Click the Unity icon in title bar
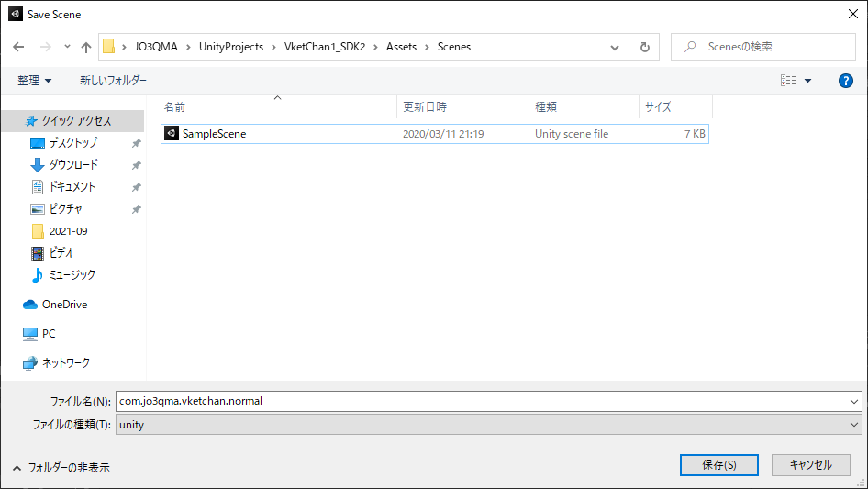Viewport: 868px width, 489px height. coord(16,14)
